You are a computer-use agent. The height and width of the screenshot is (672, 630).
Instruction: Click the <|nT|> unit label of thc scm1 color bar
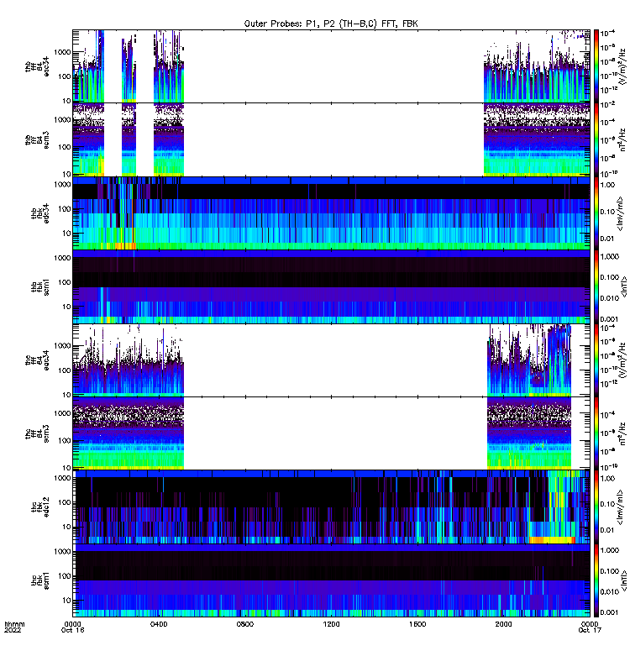coord(624,580)
